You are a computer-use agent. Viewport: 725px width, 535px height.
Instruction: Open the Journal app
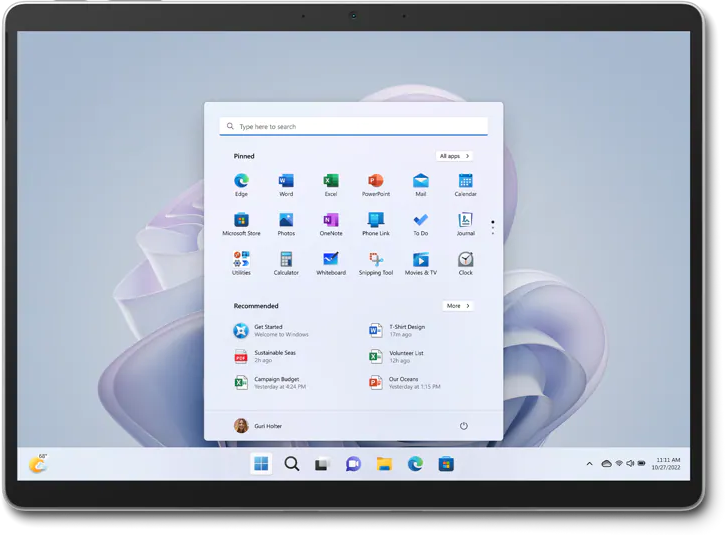pos(465,224)
